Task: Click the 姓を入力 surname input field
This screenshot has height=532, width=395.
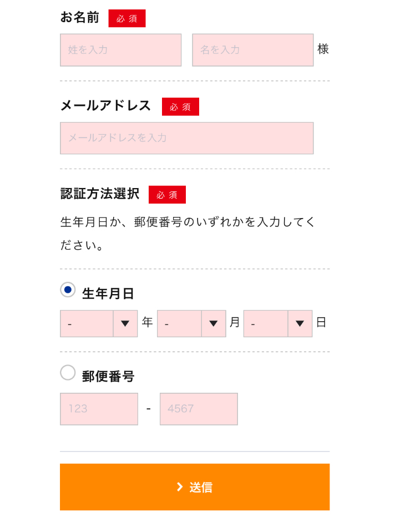Action: point(120,50)
